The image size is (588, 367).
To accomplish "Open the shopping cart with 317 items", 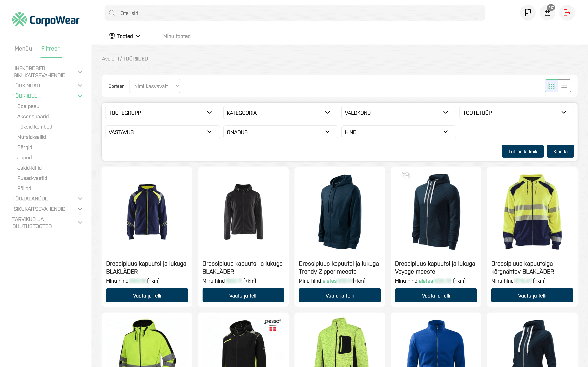I will point(547,13).
